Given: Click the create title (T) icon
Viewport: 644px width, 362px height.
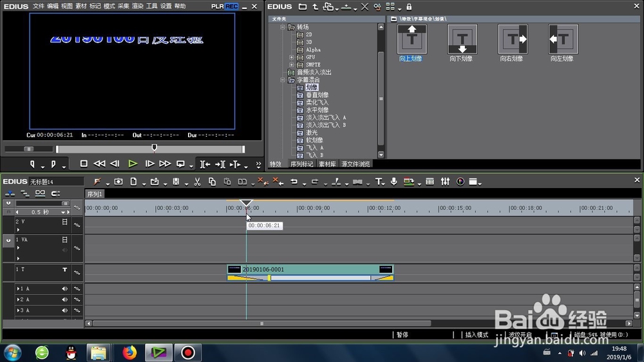Looking at the screenshot, I should point(378,182).
